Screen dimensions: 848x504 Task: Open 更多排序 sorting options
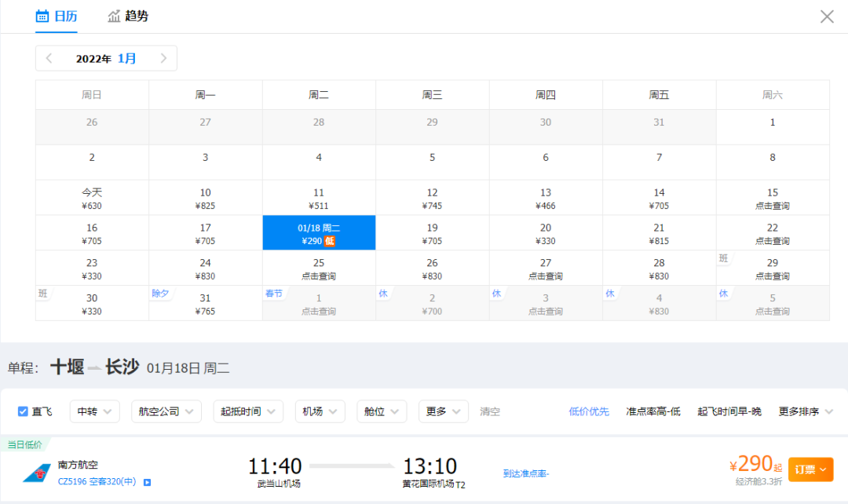(806, 411)
